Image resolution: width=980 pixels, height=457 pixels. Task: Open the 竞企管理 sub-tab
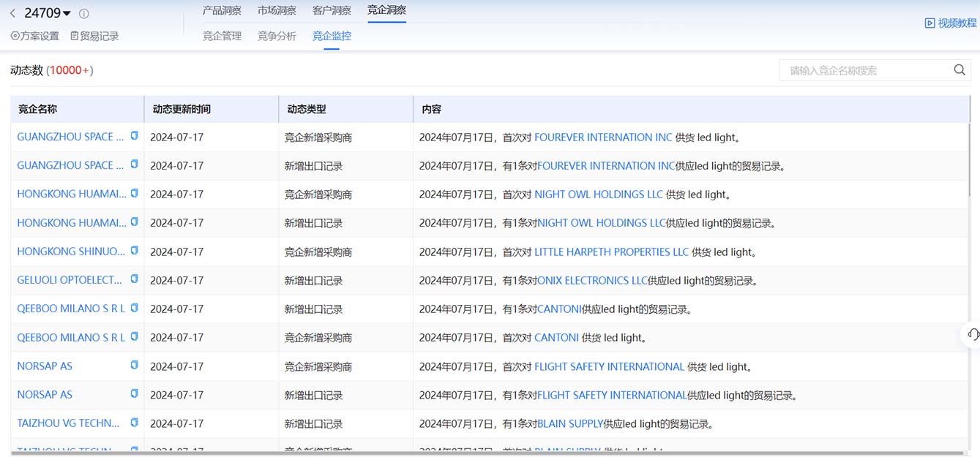[x=222, y=36]
